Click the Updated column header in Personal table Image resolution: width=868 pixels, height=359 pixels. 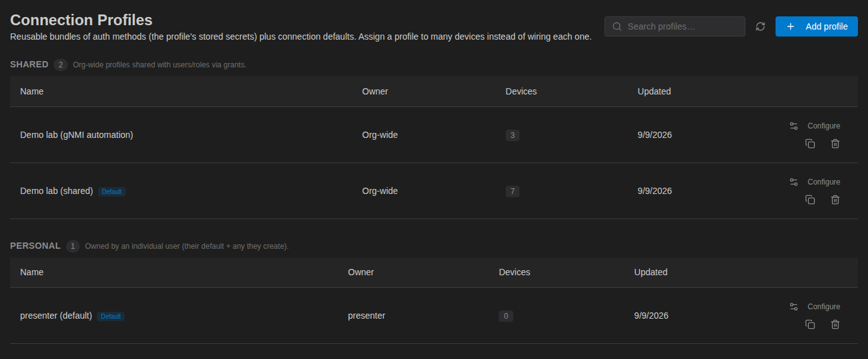(650, 272)
